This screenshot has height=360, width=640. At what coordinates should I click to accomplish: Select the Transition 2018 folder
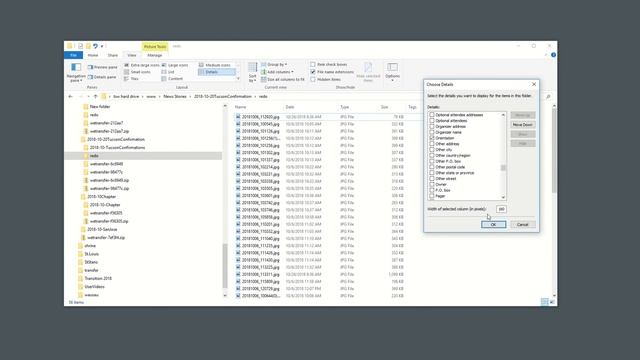point(98,278)
